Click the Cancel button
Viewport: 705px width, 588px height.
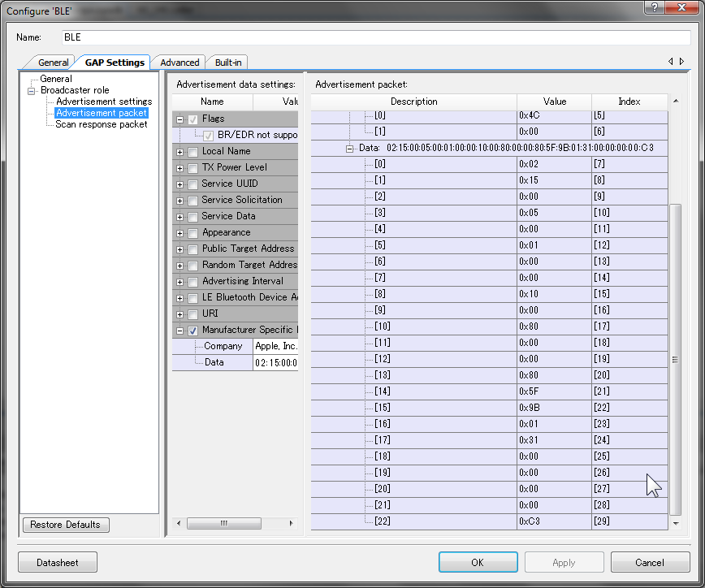click(x=650, y=562)
